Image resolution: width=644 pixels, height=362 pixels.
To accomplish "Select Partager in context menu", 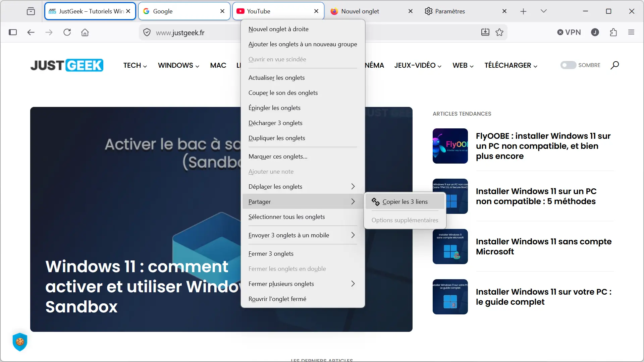I will [303, 201].
